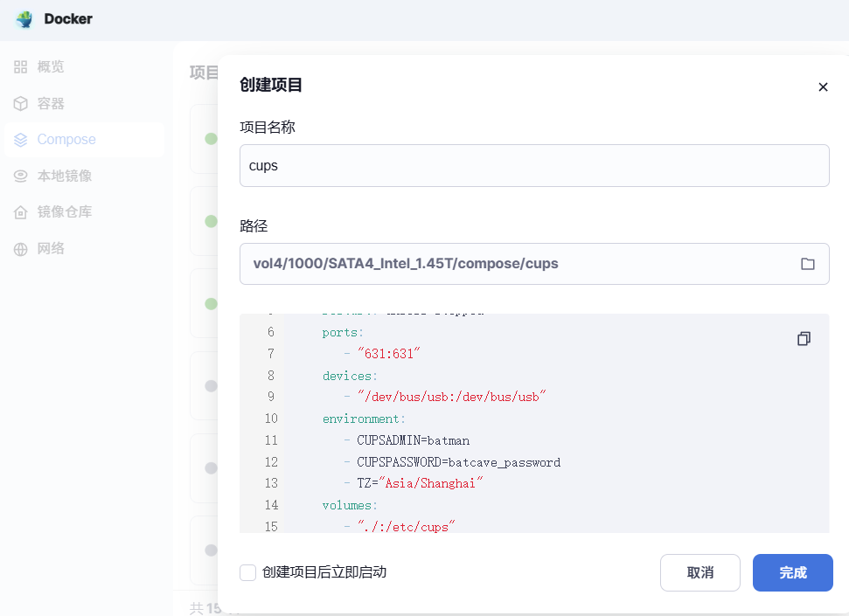
Task: Click the environment: line in editor
Action: tap(364, 419)
